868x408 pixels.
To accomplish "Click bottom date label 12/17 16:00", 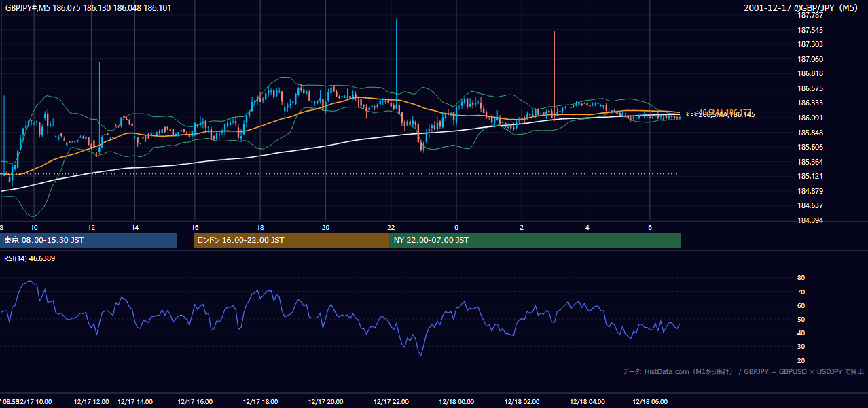I will [x=195, y=401].
